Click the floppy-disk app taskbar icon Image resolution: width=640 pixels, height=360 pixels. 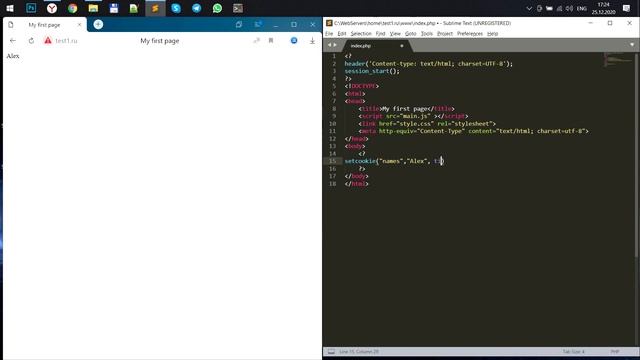click(x=114, y=8)
